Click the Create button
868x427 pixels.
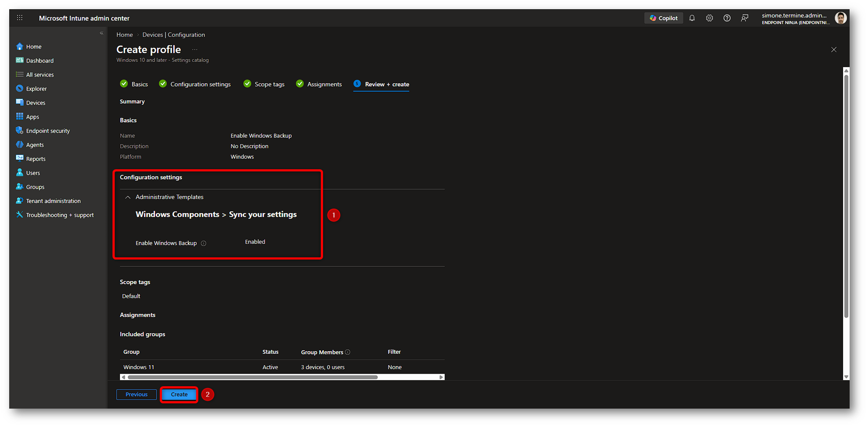pyautogui.click(x=179, y=395)
